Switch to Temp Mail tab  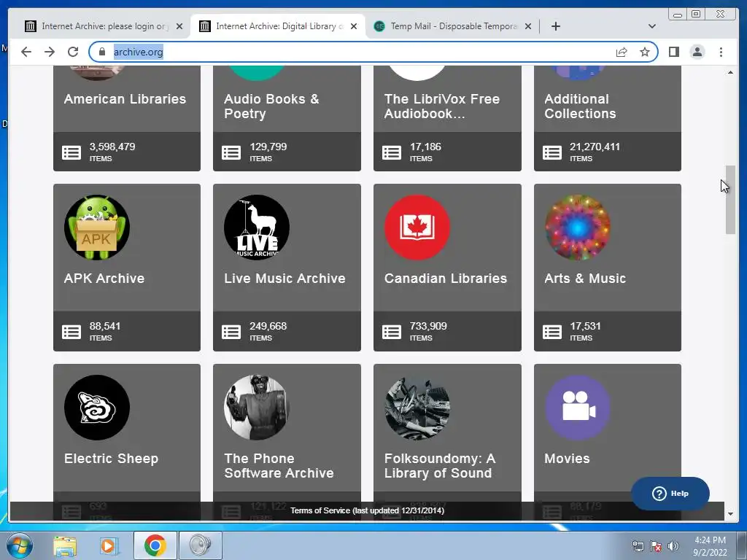coord(452,26)
